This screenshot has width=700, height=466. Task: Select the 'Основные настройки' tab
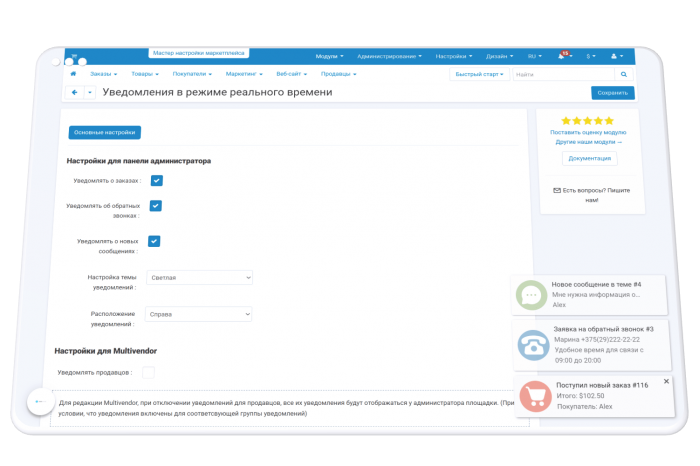pyautogui.click(x=104, y=133)
